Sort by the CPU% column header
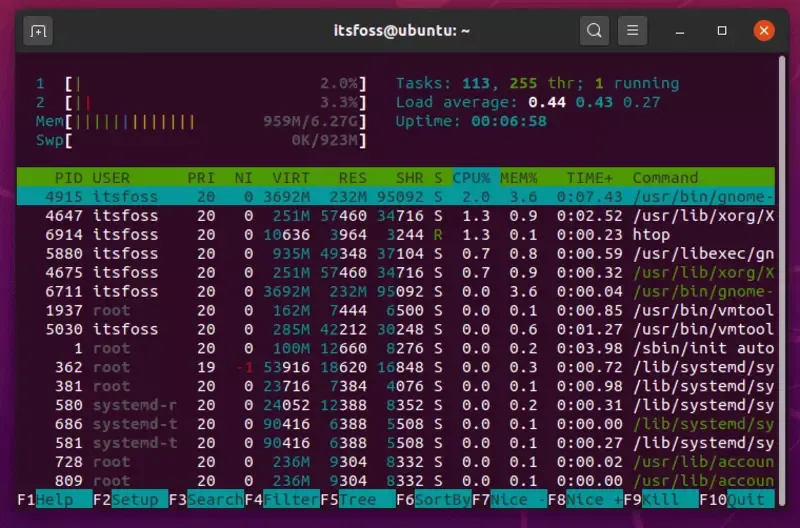 [470, 177]
